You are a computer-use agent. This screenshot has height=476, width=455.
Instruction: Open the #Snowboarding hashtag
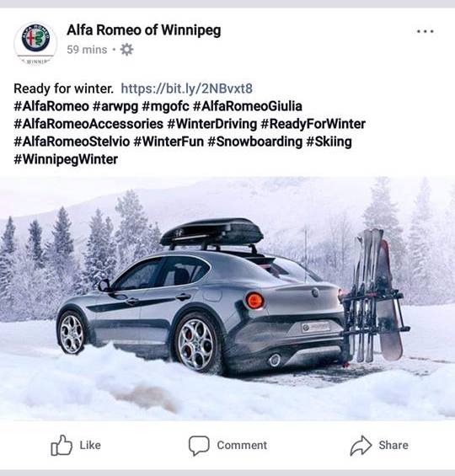tap(255, 142)
